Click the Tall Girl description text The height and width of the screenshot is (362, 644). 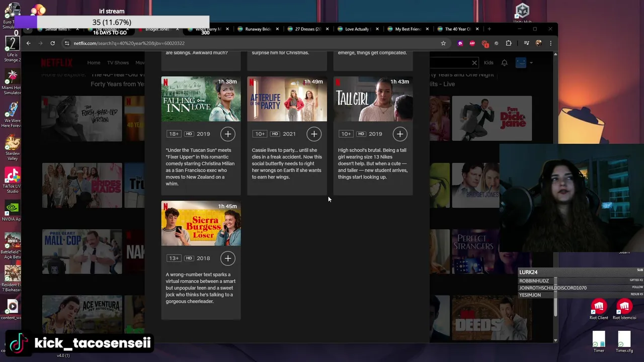(x=373, y=163)
